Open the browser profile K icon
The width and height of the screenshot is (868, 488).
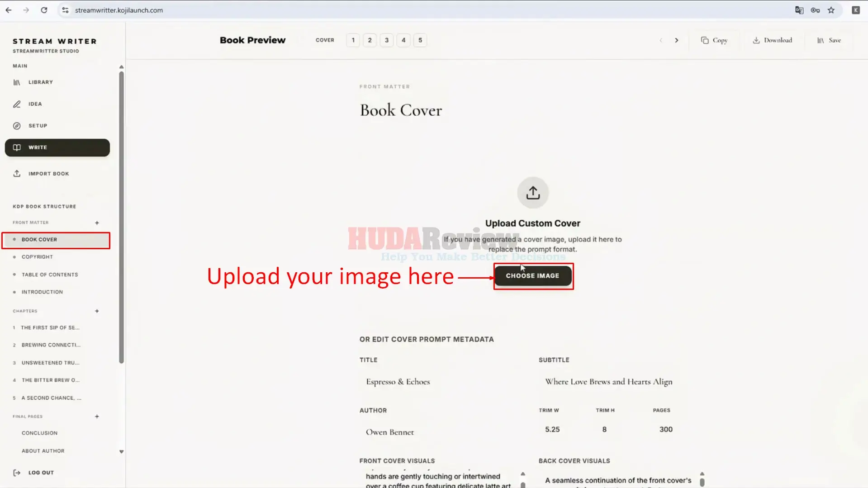(856, 10)
